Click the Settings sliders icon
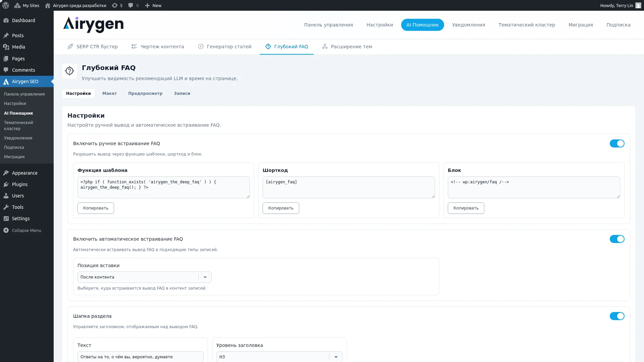The width and height of the screenshot is (644, 362). pyautogui.click(x=6, y=219)
